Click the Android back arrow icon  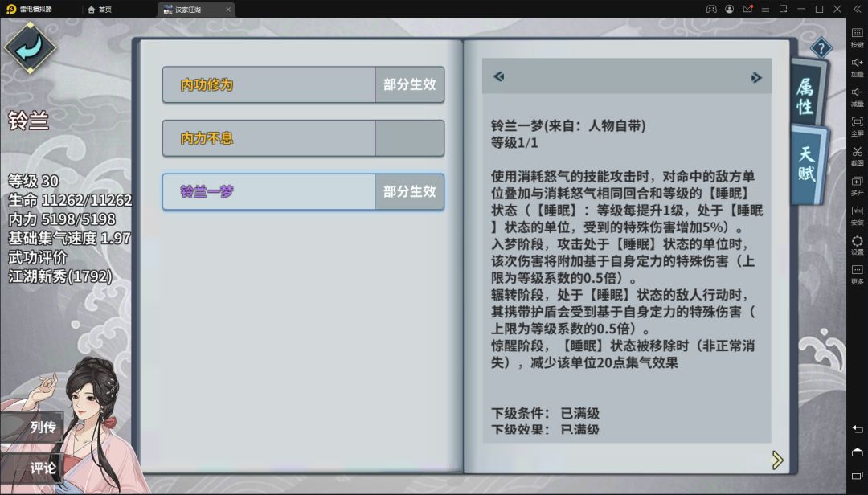coord(857,429)
